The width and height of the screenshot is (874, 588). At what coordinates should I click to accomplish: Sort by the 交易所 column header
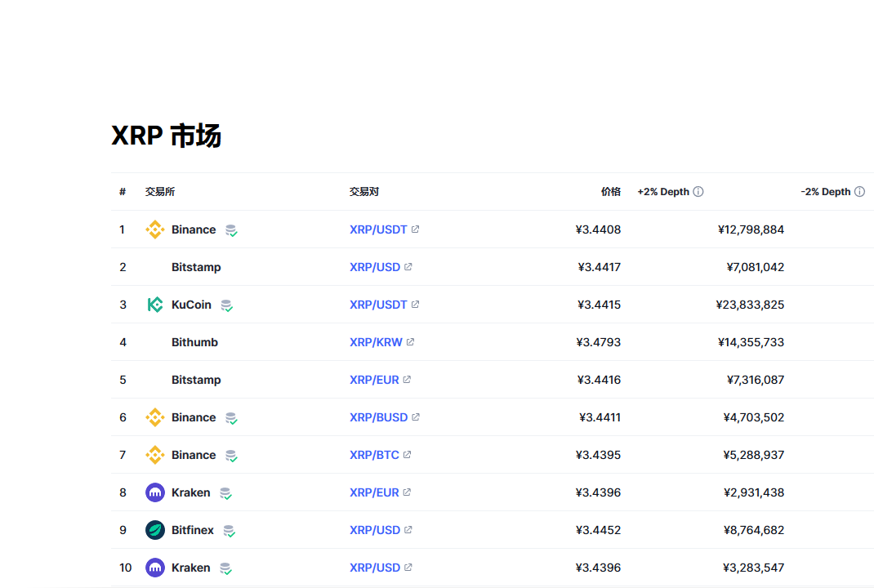[x=160, y=192]
